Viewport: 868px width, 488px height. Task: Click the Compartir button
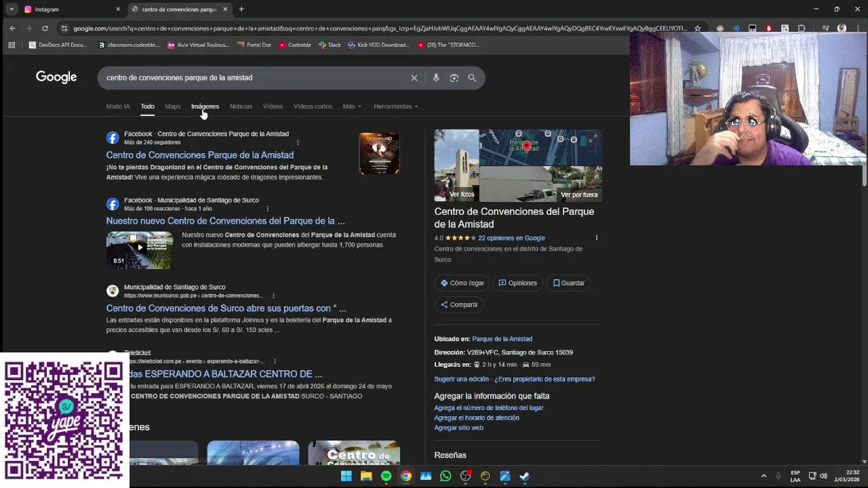459,305
